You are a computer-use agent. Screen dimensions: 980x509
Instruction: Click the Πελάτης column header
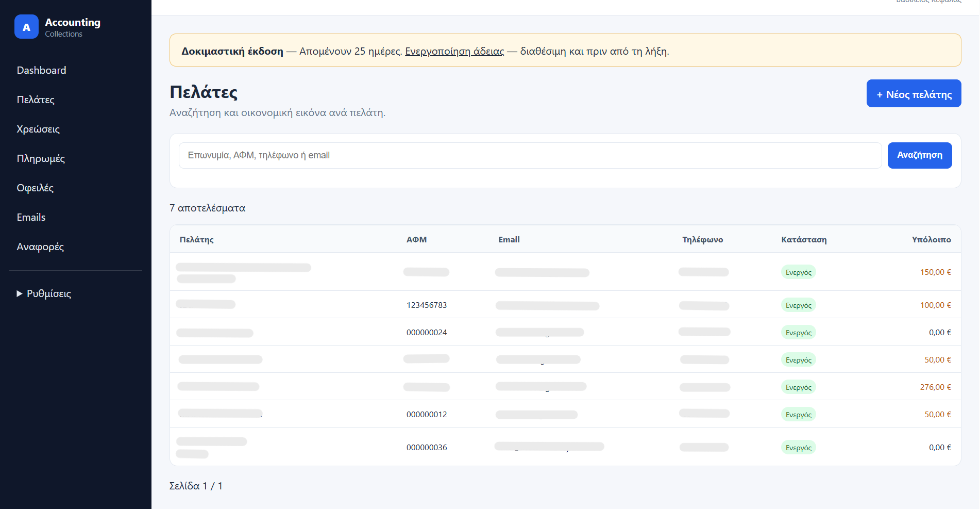coord(196,239)
